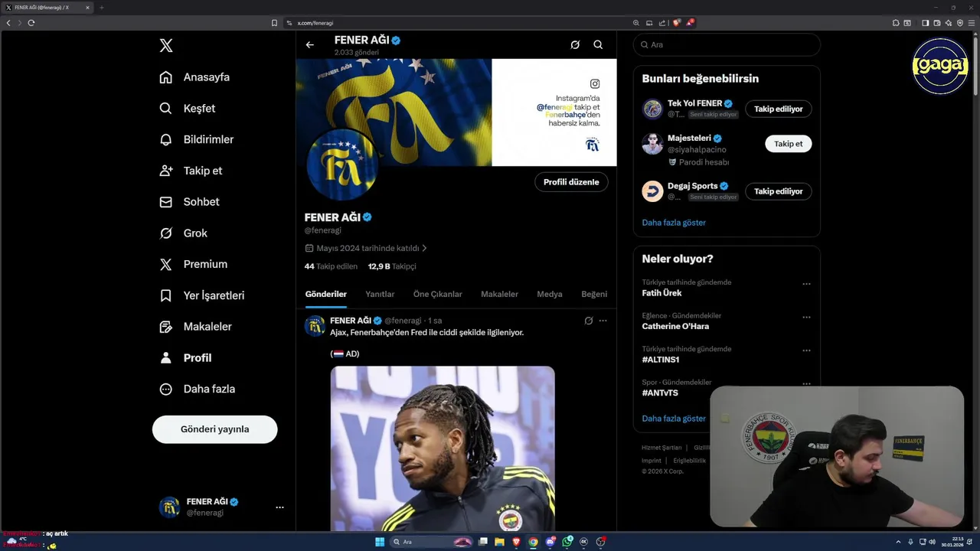Click the back arrow on profile header
980x551 pixels.
click(x=310, y=44)
